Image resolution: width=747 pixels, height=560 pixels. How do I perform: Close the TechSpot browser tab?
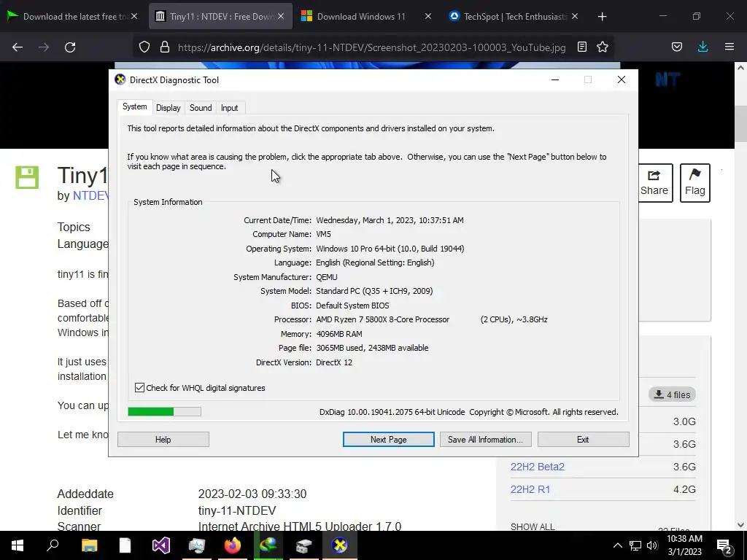[x=575, y=17]
